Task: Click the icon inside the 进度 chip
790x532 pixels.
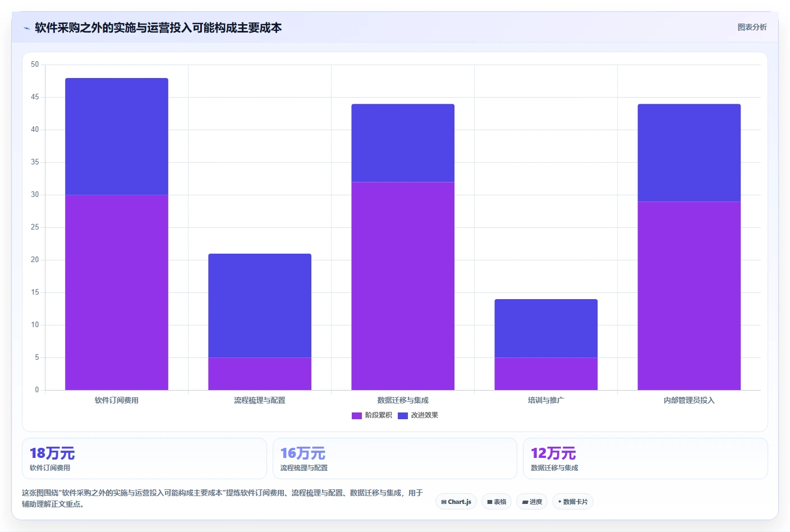Action: (525, 502)
